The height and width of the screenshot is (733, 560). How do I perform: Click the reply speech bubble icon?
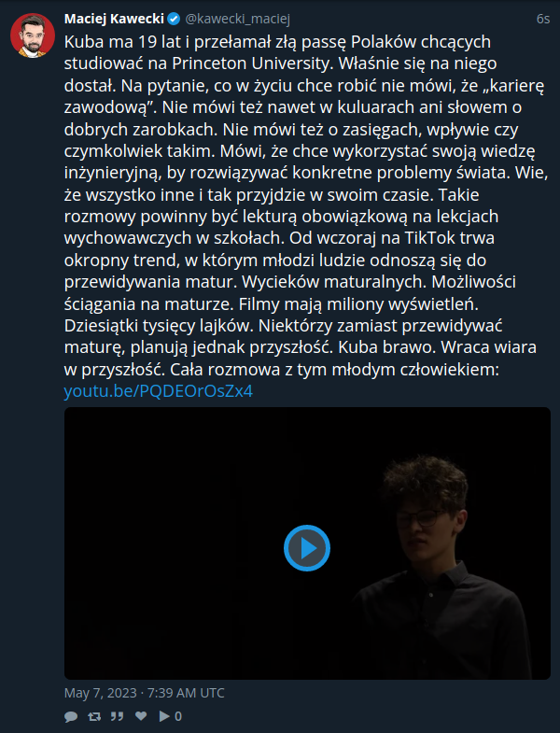tap(71, 716)
